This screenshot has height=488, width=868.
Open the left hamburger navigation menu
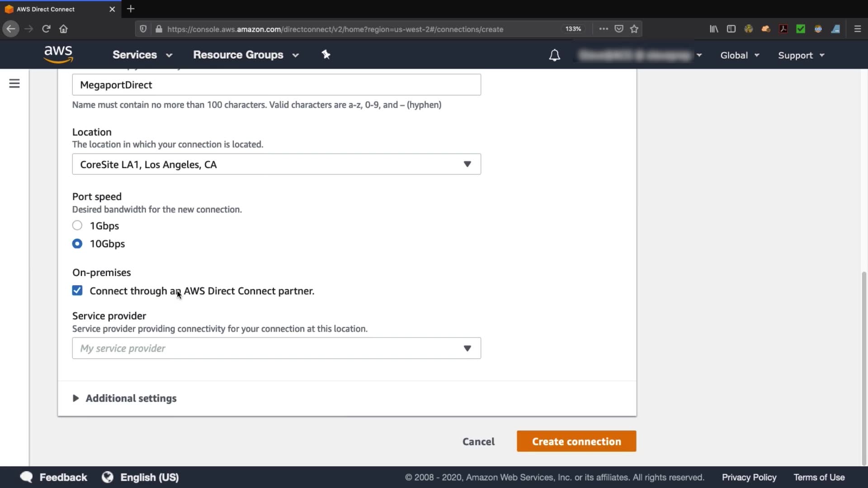(x=14, y=84)
